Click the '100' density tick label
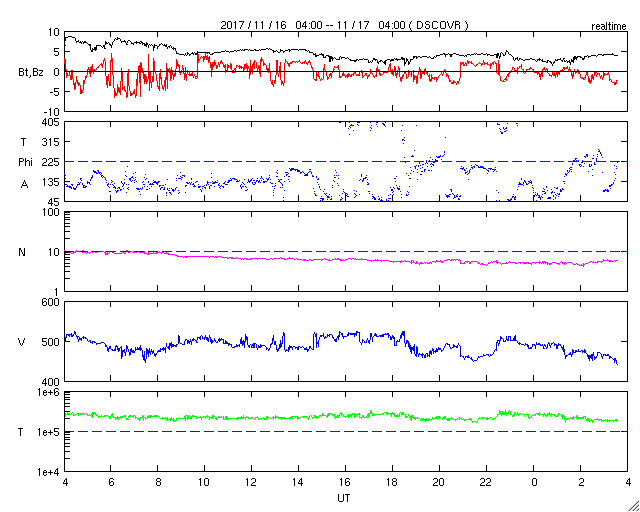The image size is (640, 512). point(51,213)
